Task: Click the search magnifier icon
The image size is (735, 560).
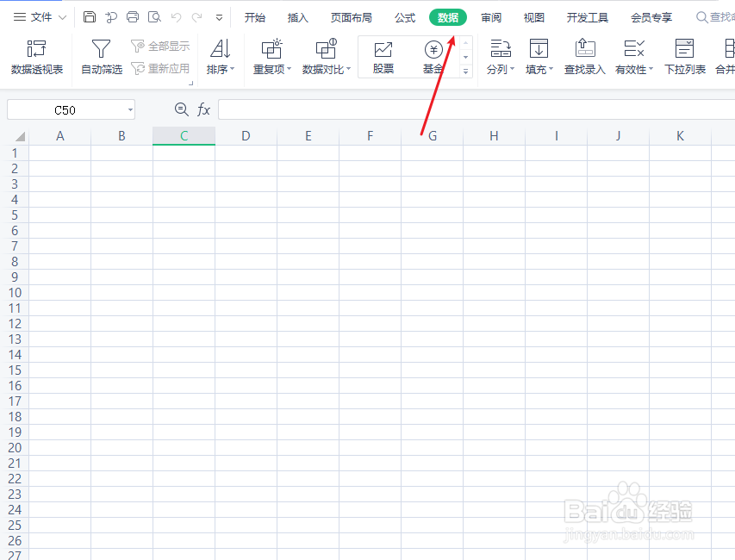Action: (x=701, y=17)
